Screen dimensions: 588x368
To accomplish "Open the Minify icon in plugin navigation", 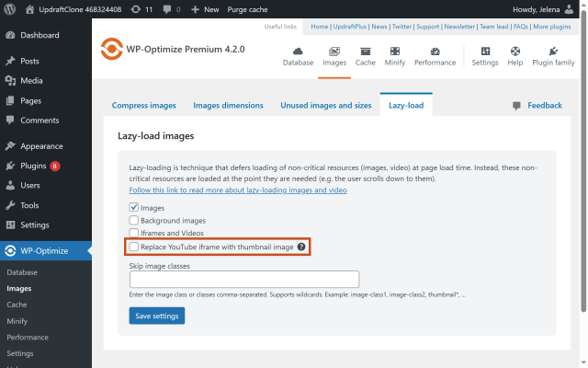I will pyautogui.click(x=395, y=52).
